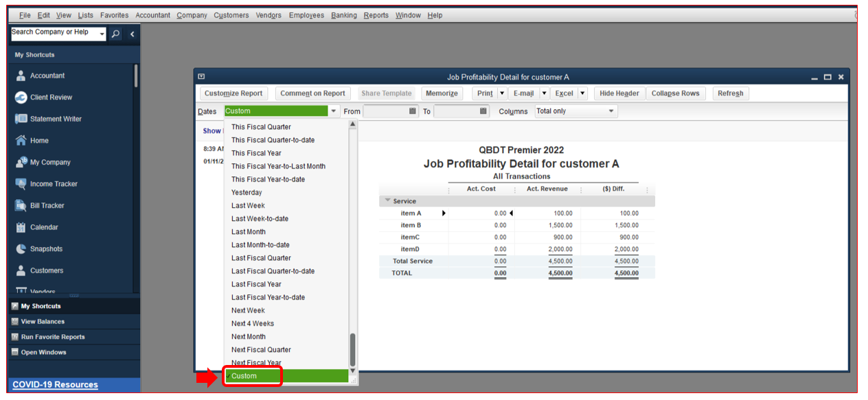Collapse the shortcuts sidebar with the chevron
The height and width of the screenshot is (400, 868).
coord(132,33)
